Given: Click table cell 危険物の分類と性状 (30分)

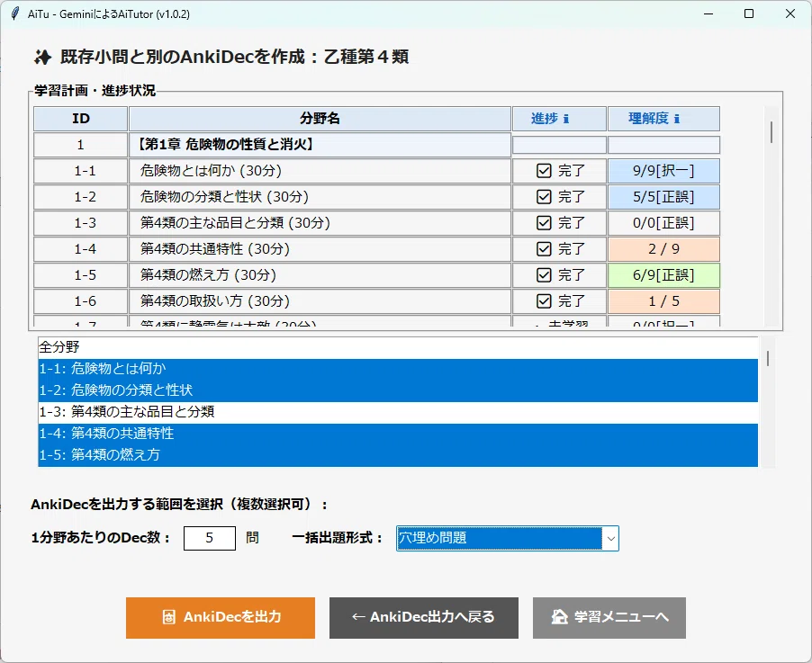Looking at the screenshot, I should (x=320, y=197).
